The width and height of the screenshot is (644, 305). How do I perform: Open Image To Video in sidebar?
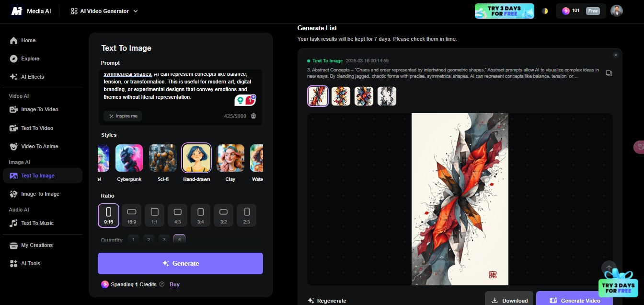click(39, 109)
